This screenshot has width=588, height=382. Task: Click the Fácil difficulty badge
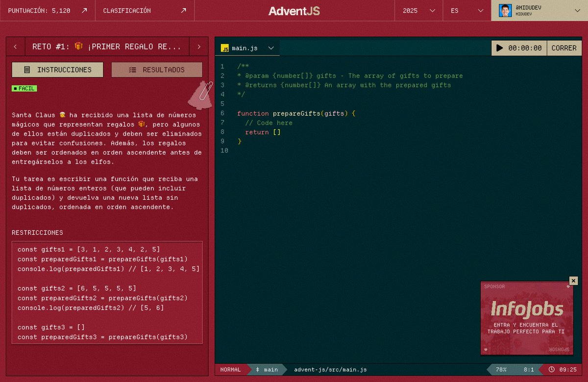(24, 88)
